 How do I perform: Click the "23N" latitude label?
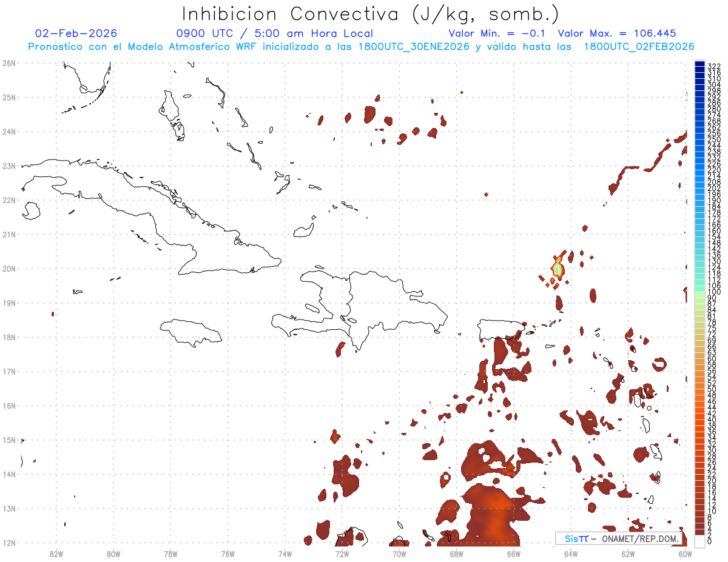(x=9, y=166)
